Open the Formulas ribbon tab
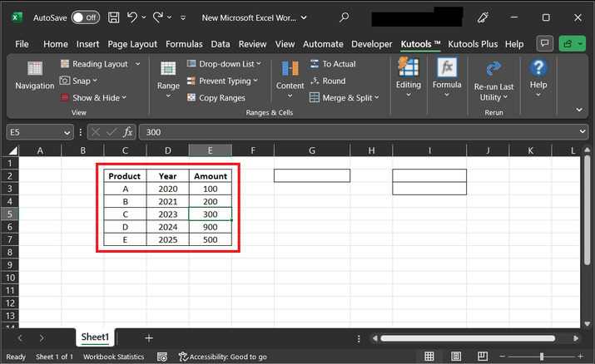 (184, 44)
